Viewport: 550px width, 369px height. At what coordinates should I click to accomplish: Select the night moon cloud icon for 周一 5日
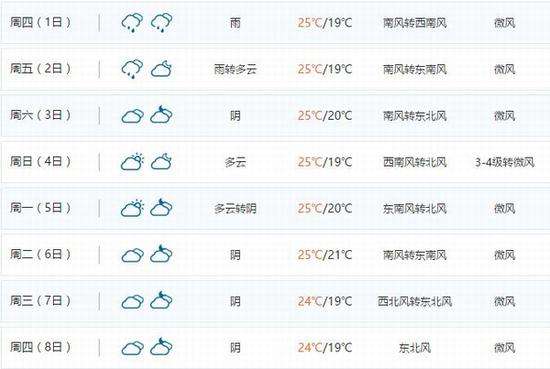pyautogui.click(x=161, y=208)
